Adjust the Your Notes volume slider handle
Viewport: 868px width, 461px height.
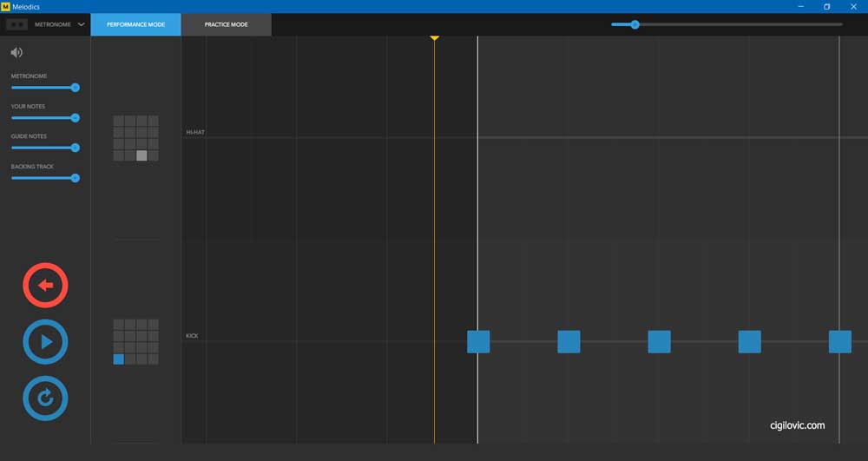tap(76, 118)
